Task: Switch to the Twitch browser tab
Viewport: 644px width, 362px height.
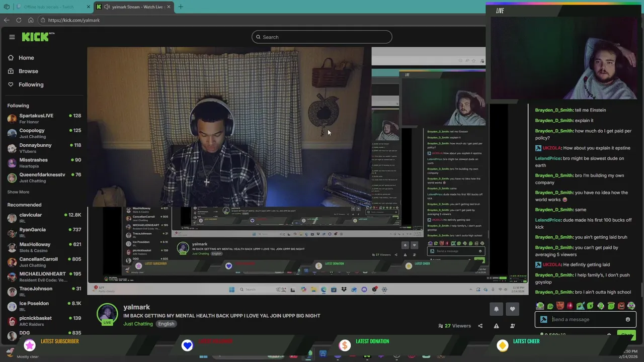Action: tap(53, 7)
